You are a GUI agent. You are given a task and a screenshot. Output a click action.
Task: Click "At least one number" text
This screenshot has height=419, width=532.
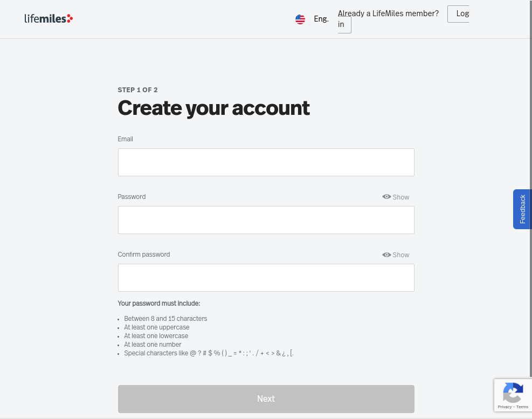153,344
